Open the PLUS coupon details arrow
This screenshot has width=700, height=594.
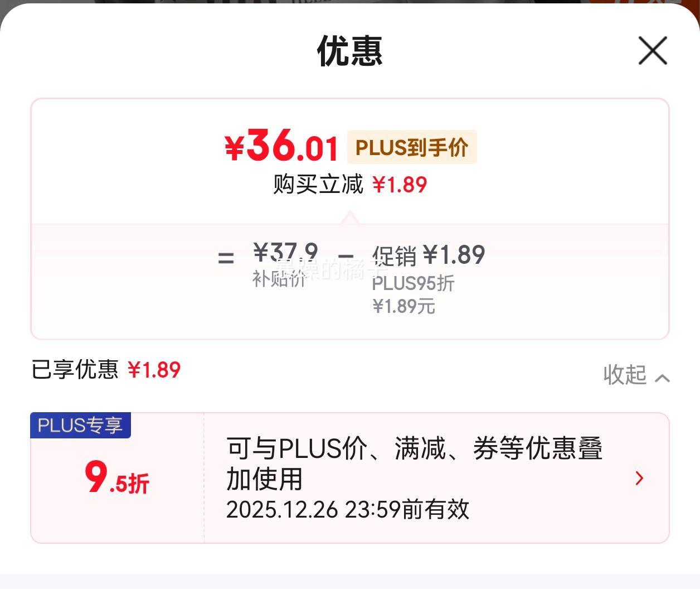pyautogui.click(x=639, y=478)
